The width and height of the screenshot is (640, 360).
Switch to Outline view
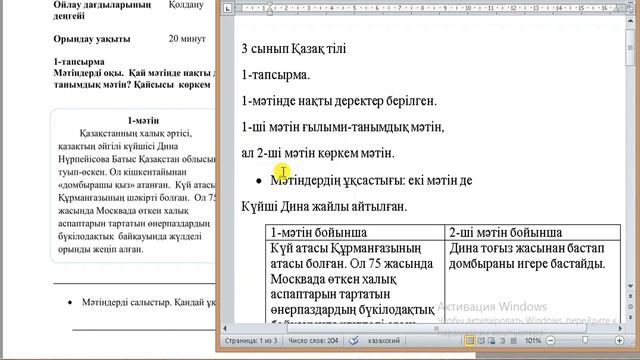pyautogui.click(x=503, y=340)
